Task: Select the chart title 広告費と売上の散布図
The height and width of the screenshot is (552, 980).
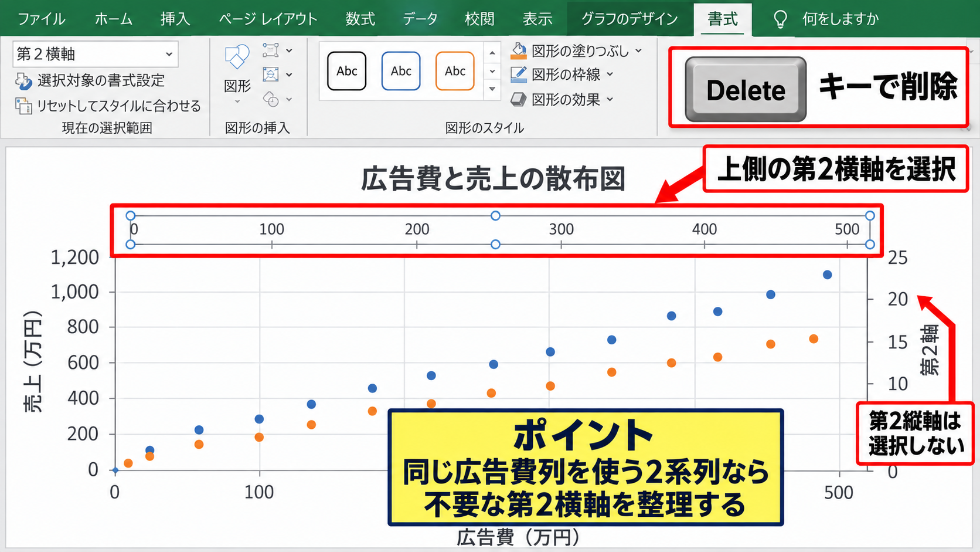Action: click(x=493, y=179)
